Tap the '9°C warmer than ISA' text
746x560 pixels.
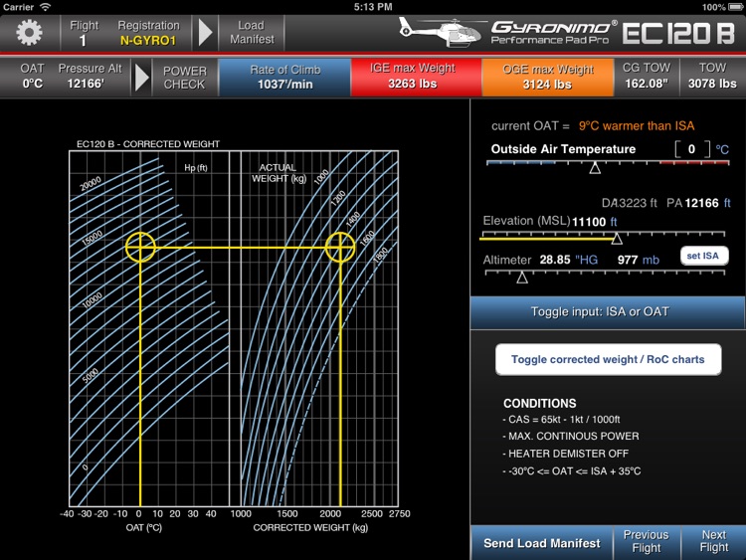click(x=637, y=126)
